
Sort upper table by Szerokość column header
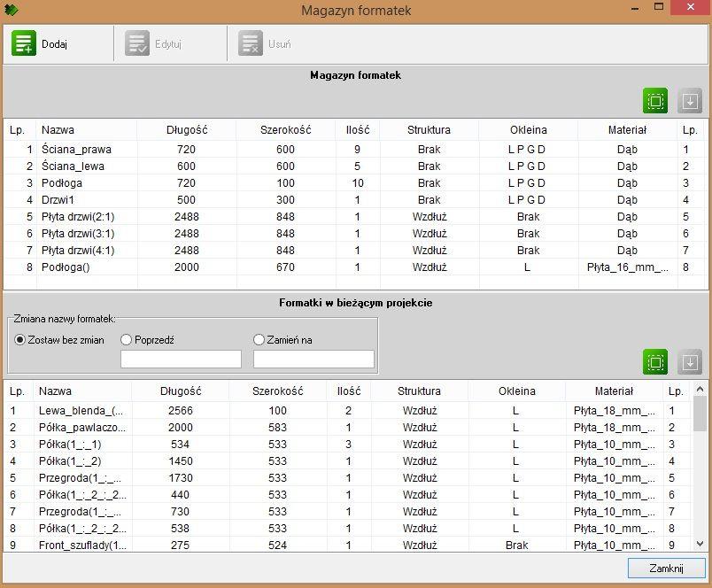286,130
